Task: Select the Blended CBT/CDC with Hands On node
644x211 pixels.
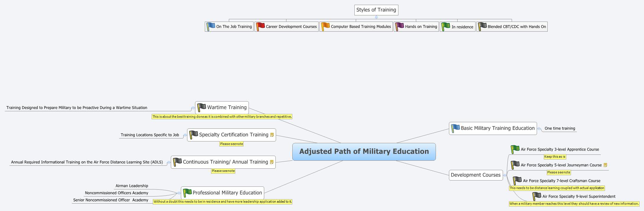Action: coord(512,27)
